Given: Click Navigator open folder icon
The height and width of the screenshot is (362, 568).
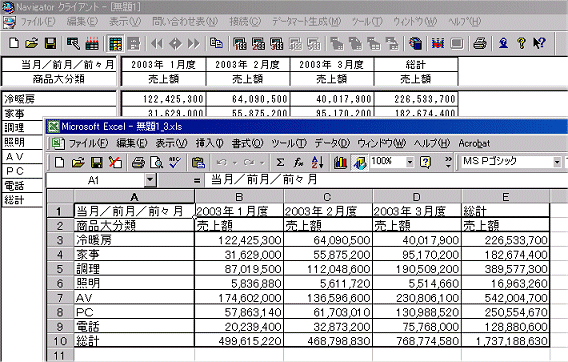Looking at the screenshot, I should pos(32,44).
